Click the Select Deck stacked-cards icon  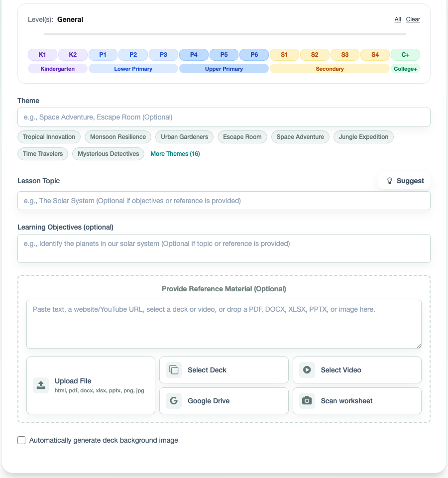click(174, 370)
